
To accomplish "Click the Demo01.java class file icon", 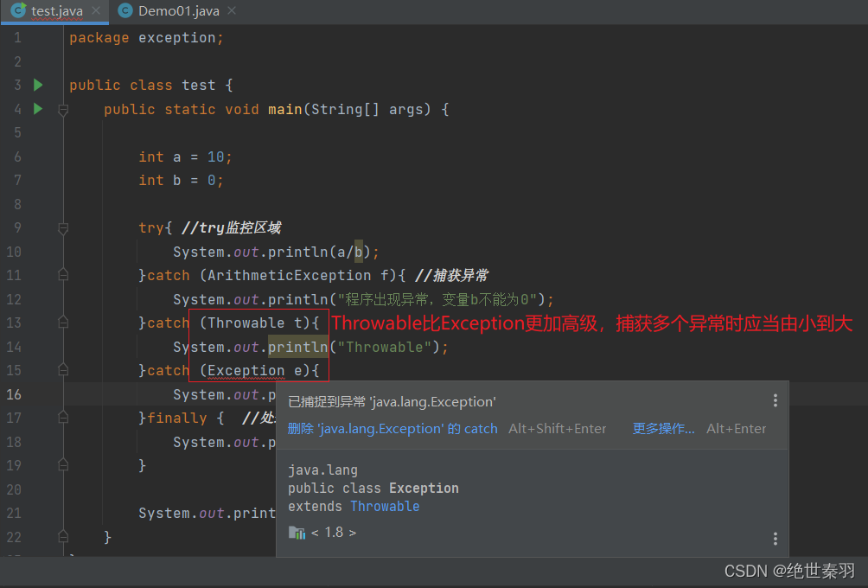I will point(125,10).
